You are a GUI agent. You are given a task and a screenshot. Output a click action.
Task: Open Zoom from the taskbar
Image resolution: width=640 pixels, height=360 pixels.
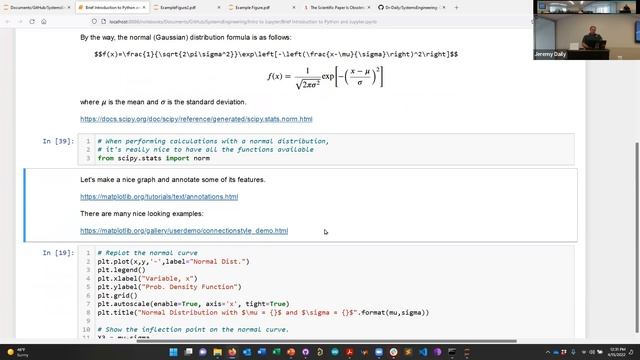pos(379,352)
